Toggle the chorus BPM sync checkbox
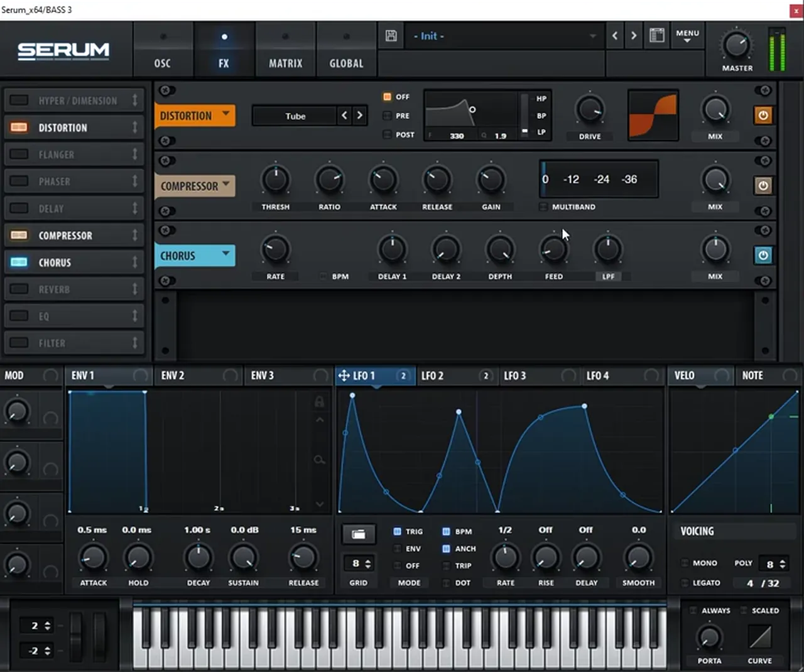The width and height of the screenshot is (804, 672). [x=323, y=276]
